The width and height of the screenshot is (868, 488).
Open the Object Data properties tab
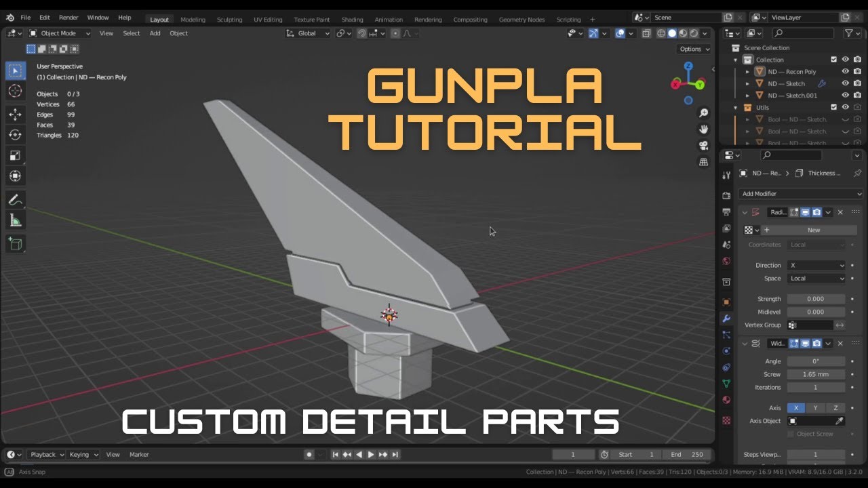pos(726,384)
